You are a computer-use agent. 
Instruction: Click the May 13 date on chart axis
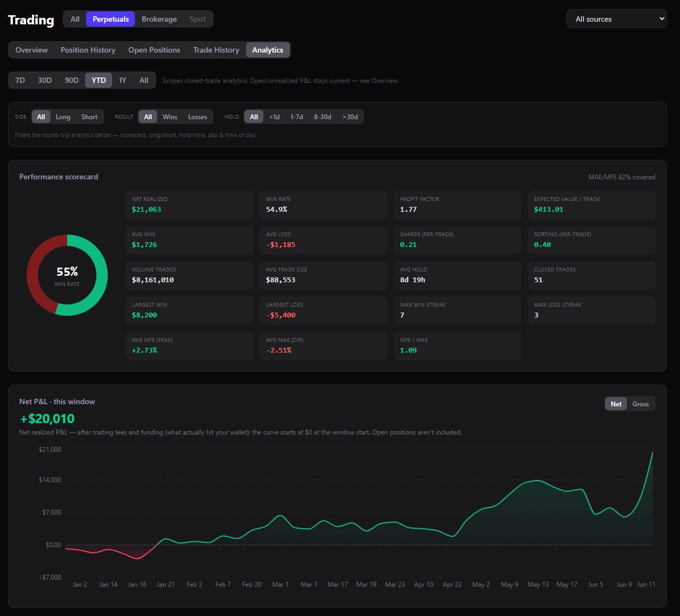coord(538,584)
